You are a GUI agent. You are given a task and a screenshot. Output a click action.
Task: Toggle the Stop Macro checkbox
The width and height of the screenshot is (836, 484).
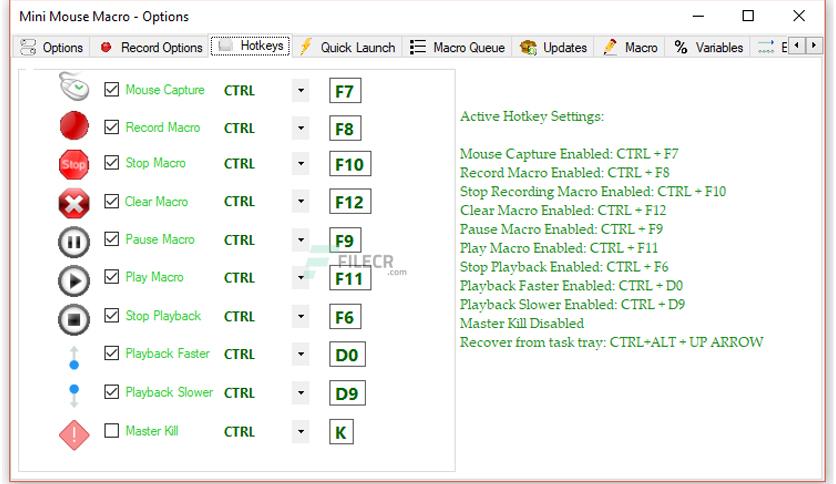111,163
